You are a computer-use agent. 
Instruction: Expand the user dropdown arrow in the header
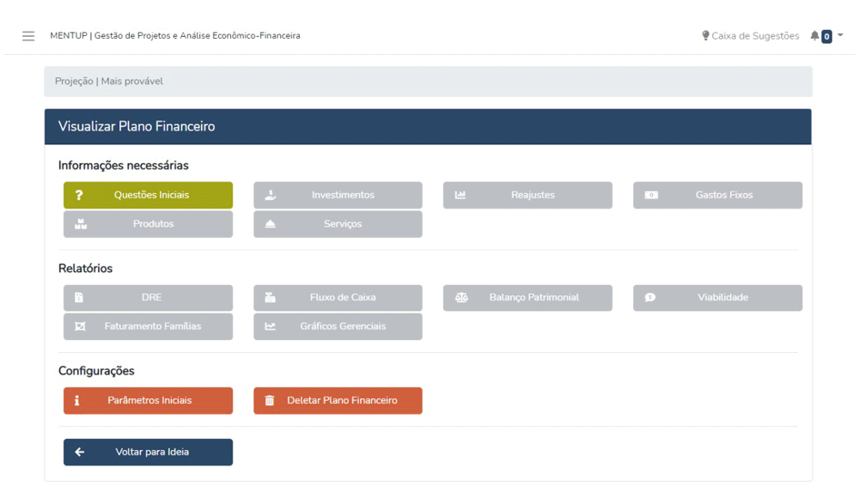[x=840, y=35]
